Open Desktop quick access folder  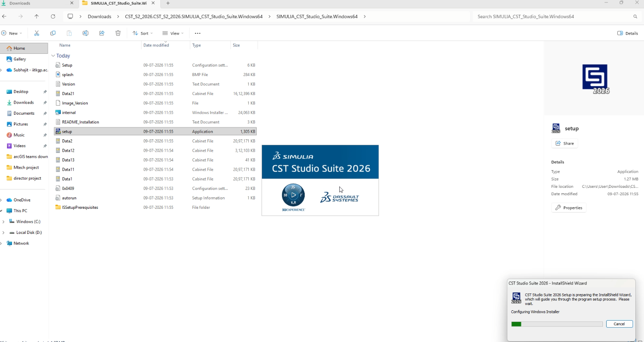[x=21, y=92]
